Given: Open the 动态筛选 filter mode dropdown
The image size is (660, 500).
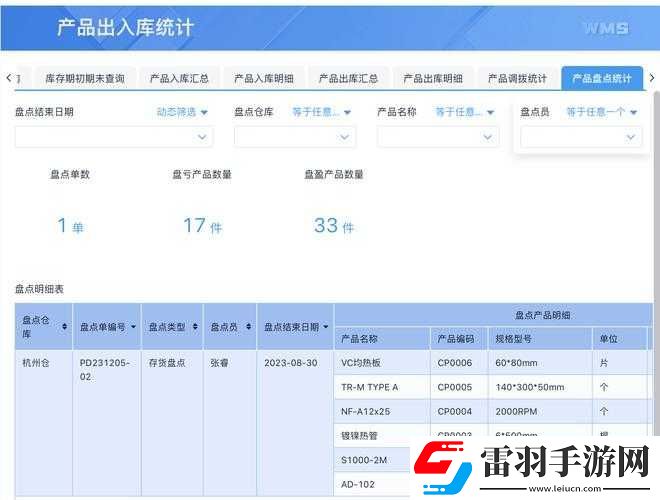Looking at the screenshot, I should click(182, 112).
